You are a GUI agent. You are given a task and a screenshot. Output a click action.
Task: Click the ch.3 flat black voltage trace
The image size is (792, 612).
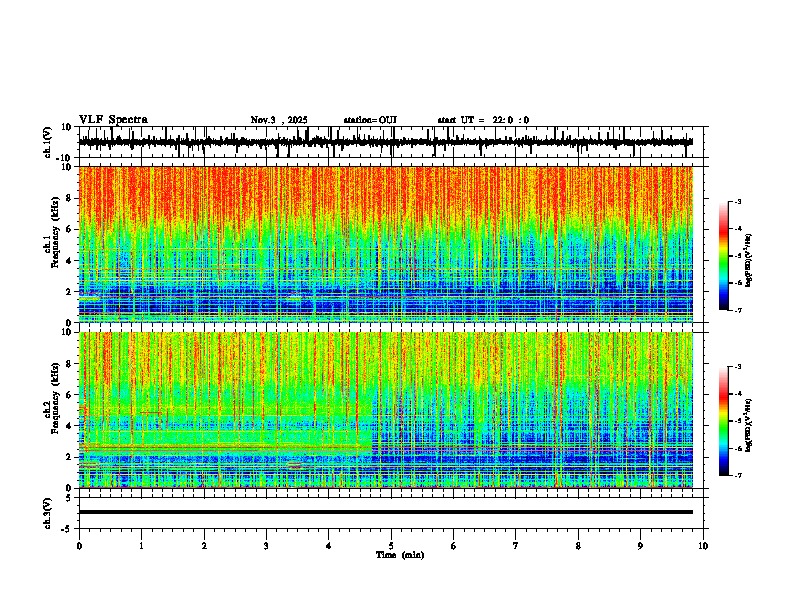click(386, 512)
